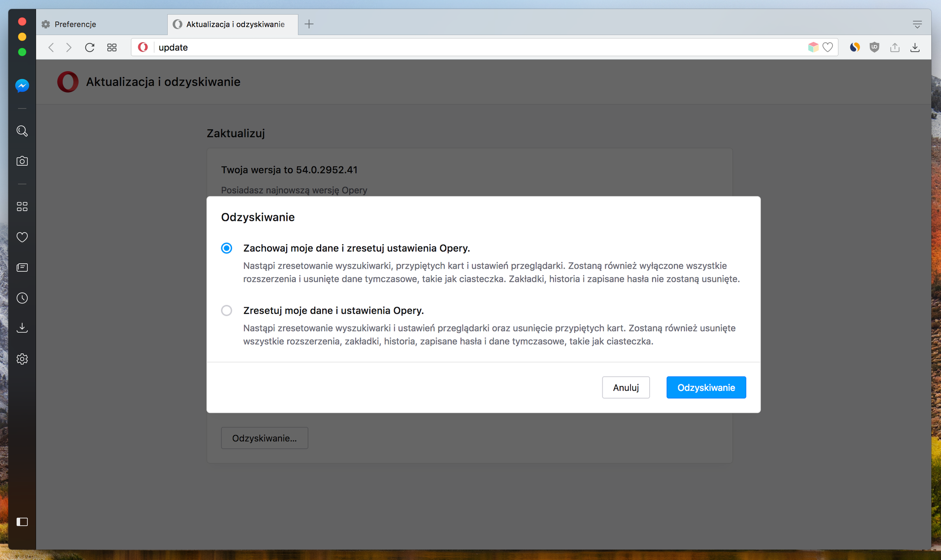Screen dimensions: 941x560
Task: Add page to bookmarks with the heart icon
Action: coord(828,47)
